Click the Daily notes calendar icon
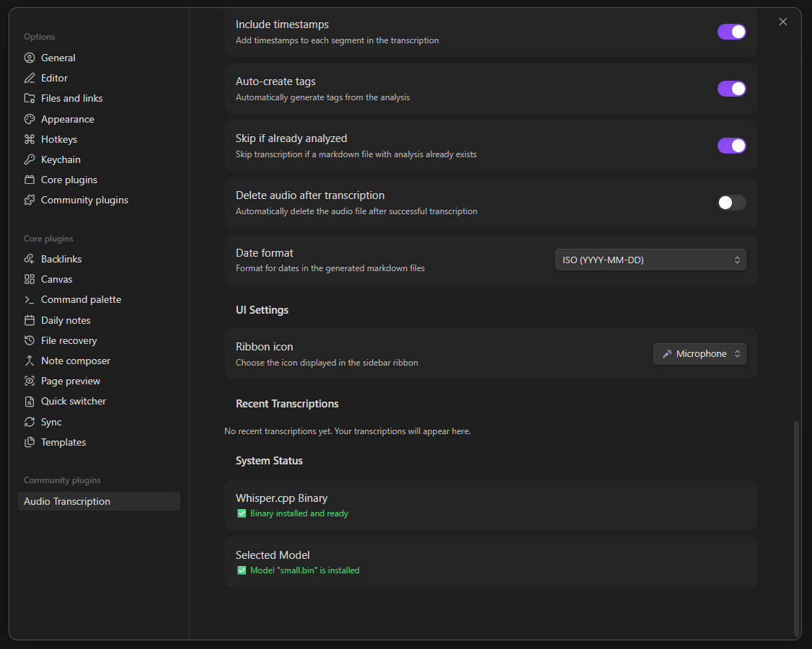Image resolution: width=812 pixels, height=649 pixels. [29, 319]
